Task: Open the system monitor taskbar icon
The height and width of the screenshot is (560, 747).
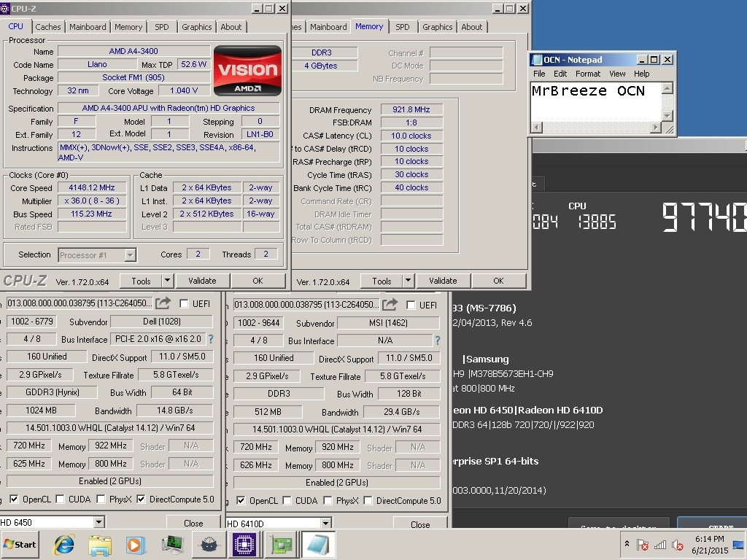Action: pos(172,545)
